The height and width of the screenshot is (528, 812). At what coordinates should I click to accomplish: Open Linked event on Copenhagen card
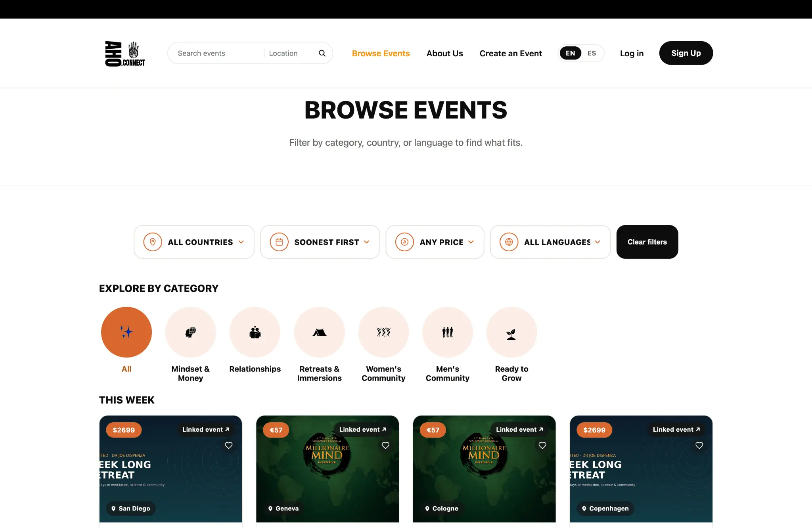click(676, 430)
